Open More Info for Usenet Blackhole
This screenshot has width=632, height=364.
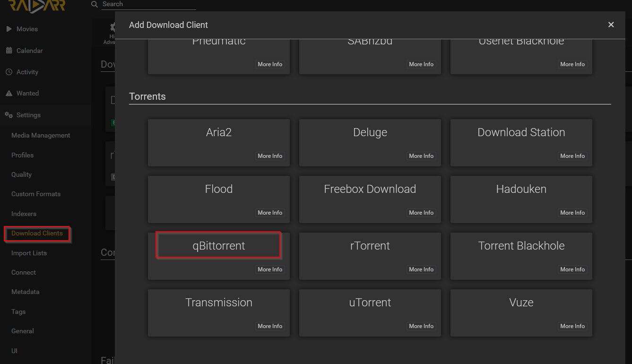(572, 64)
